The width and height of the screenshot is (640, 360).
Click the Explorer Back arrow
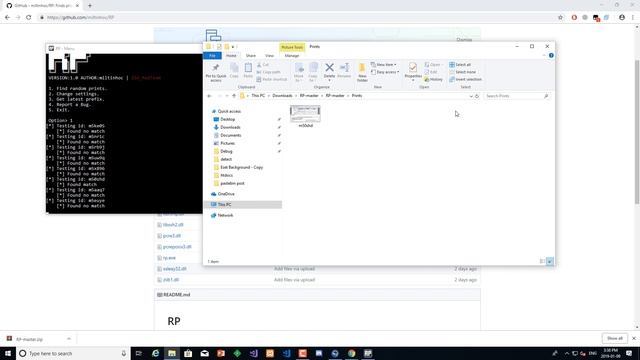[209, 96]
